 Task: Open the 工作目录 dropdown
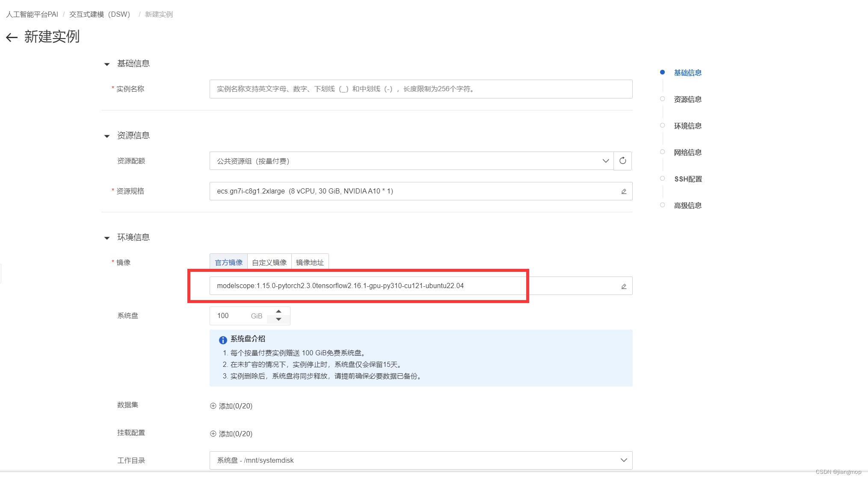[623, 460]
